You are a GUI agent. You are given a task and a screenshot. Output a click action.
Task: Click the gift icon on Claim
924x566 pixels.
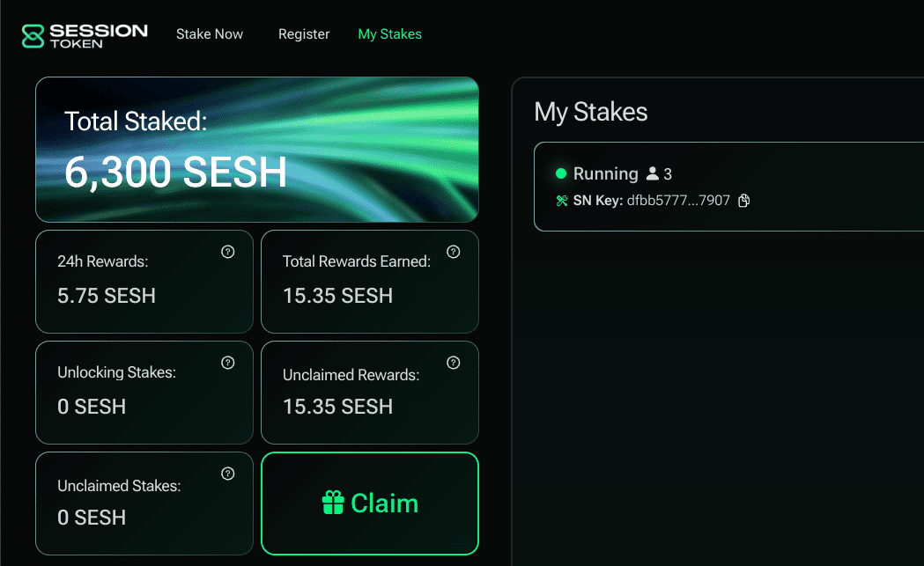click(x=332, y=504)
